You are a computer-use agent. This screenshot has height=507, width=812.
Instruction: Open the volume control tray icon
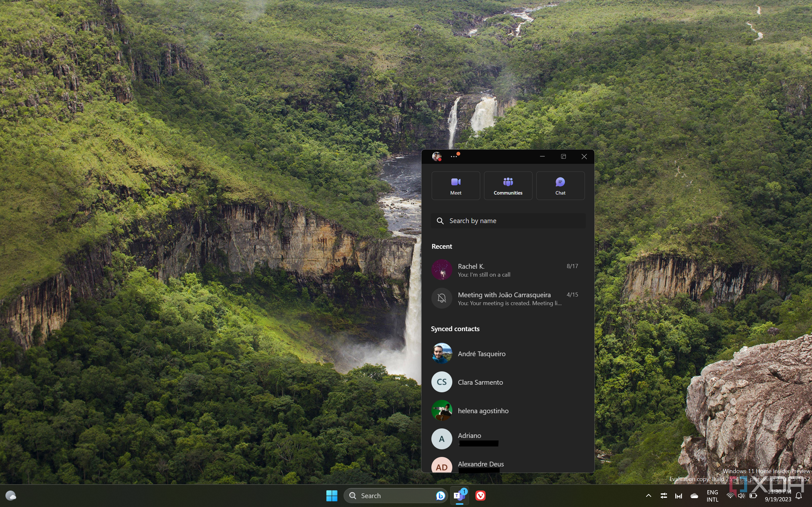click(740, 495)
